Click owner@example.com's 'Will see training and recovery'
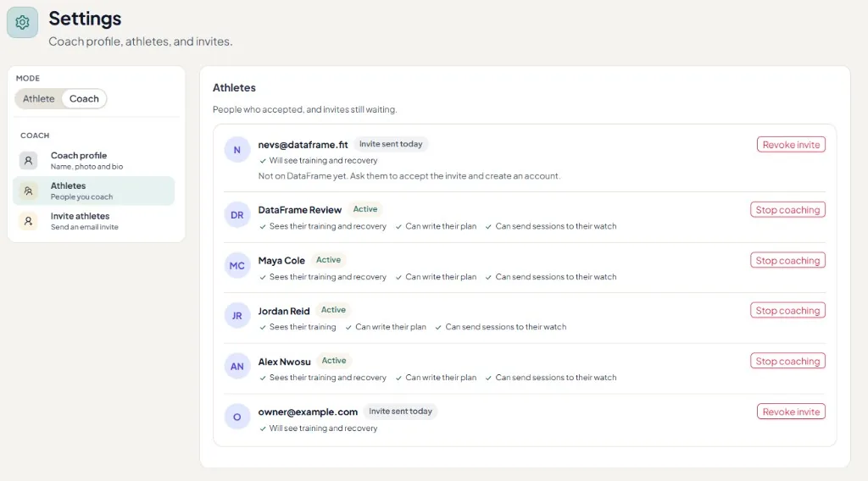 tap(319, 428)
